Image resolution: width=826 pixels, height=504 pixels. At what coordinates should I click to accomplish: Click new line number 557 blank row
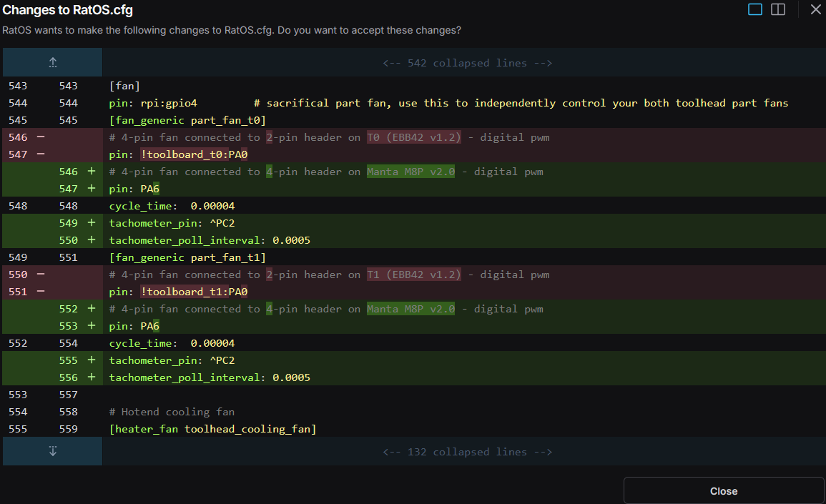[69, 395]
